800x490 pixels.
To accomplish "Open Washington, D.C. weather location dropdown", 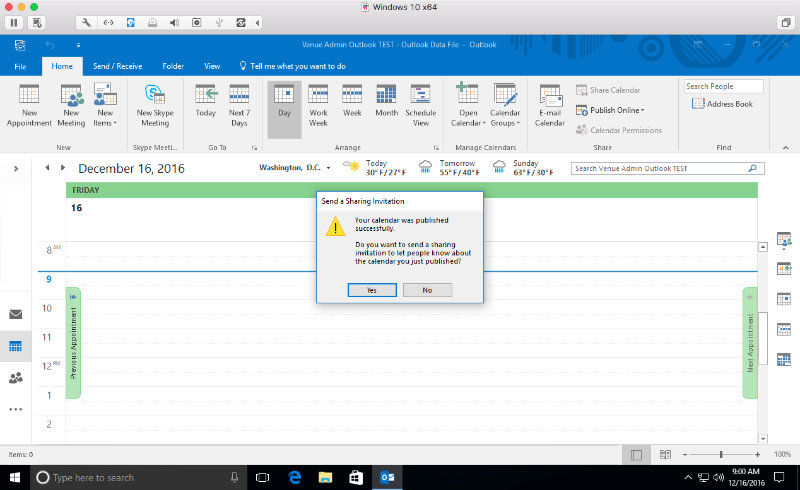I will point(329,168).
